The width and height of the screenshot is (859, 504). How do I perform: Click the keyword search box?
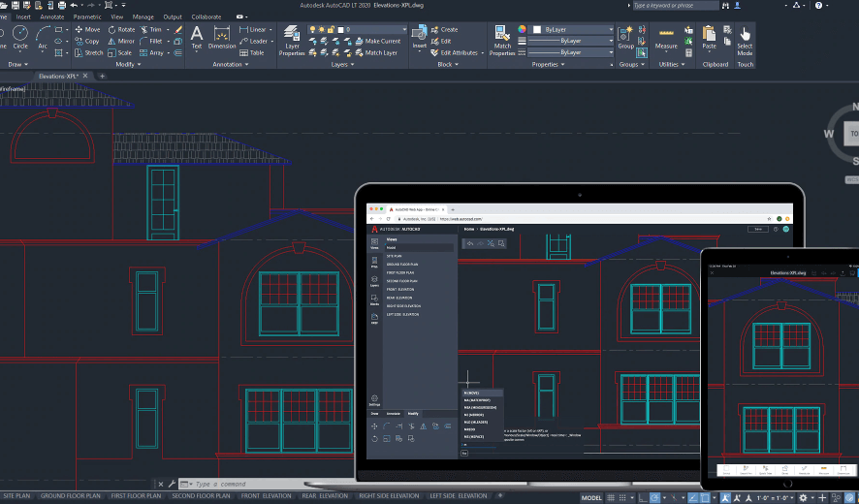click(675, 6)
